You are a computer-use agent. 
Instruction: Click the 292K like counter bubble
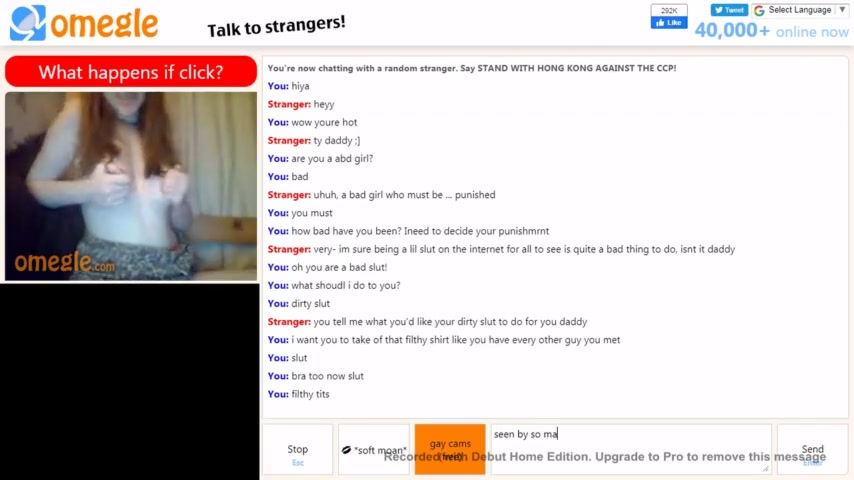pyautogui.click(x=669, y=10)
